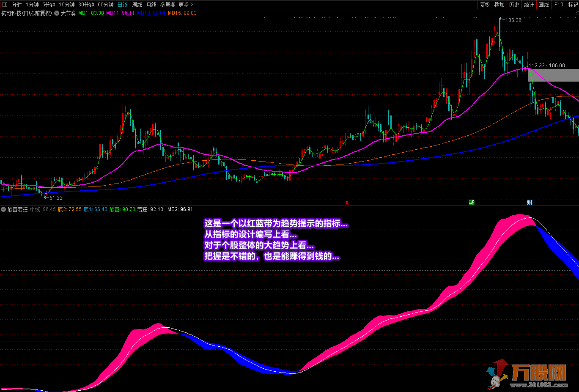Click the diamond icon at chart right edge
The height and width of the screenshot is (392, 579).
tap(576, 14)
